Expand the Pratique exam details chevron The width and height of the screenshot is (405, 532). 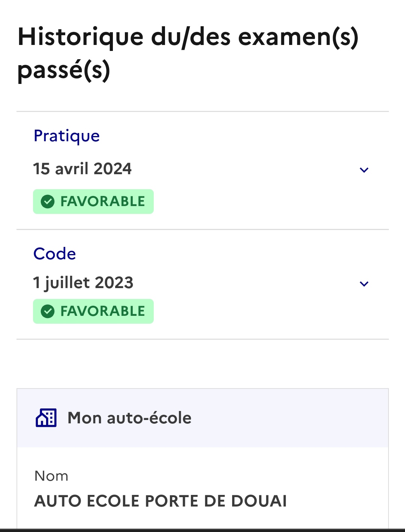[364, 170]
